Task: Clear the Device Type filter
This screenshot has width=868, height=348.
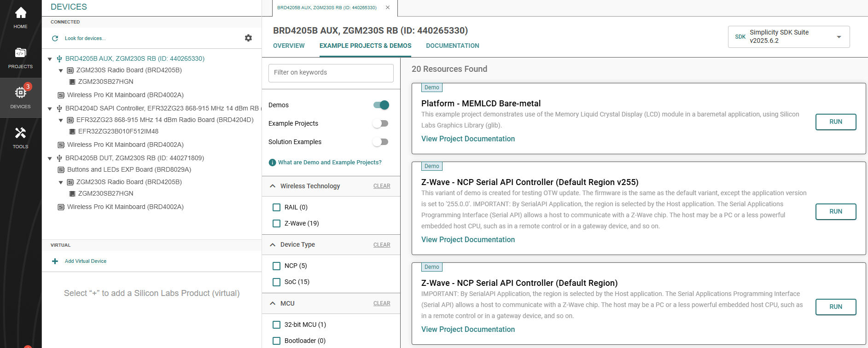Action: pos(382,245)
